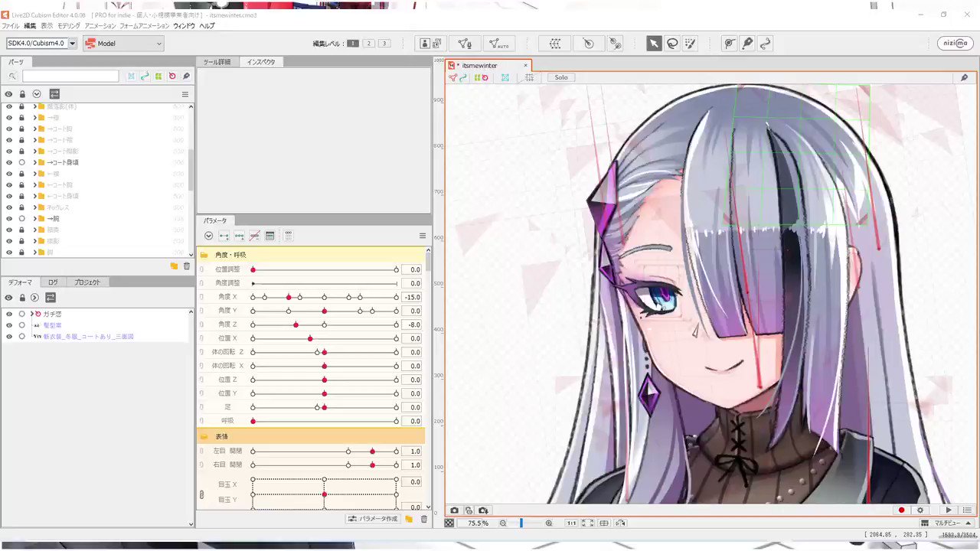Open parts panel hamburger menu
Viewport: 980px width, 551px height.
pos(185,94)
